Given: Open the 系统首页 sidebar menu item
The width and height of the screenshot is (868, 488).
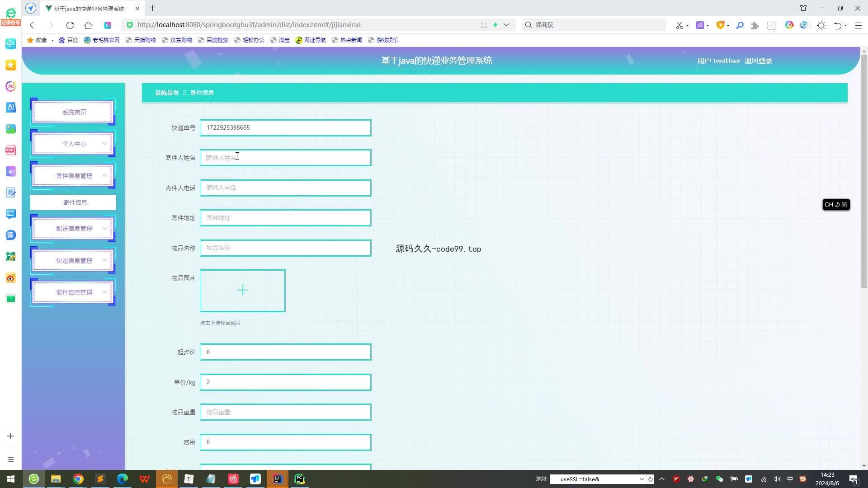Looking at the screenshot, I should coord(73,112).
